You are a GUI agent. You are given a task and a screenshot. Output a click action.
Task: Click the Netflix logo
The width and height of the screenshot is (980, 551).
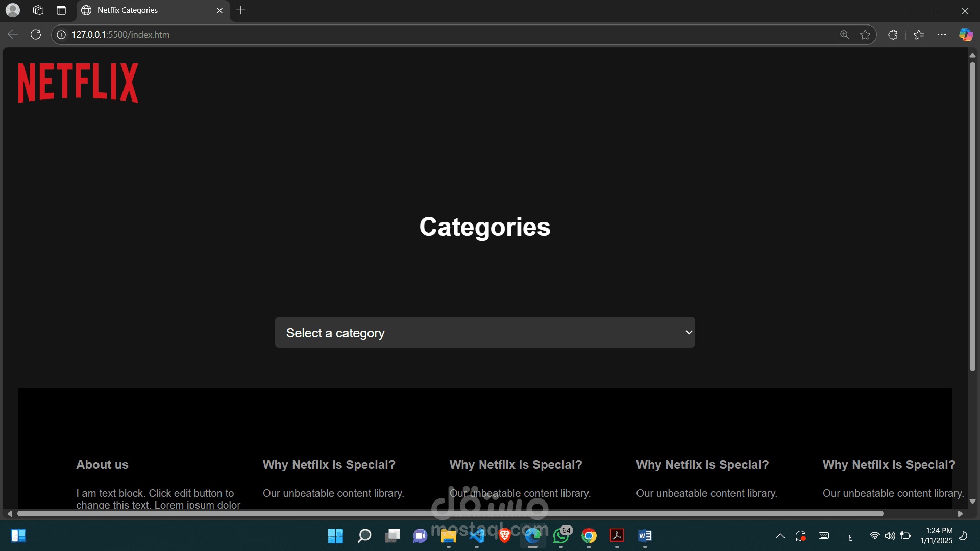pos(78,83)
